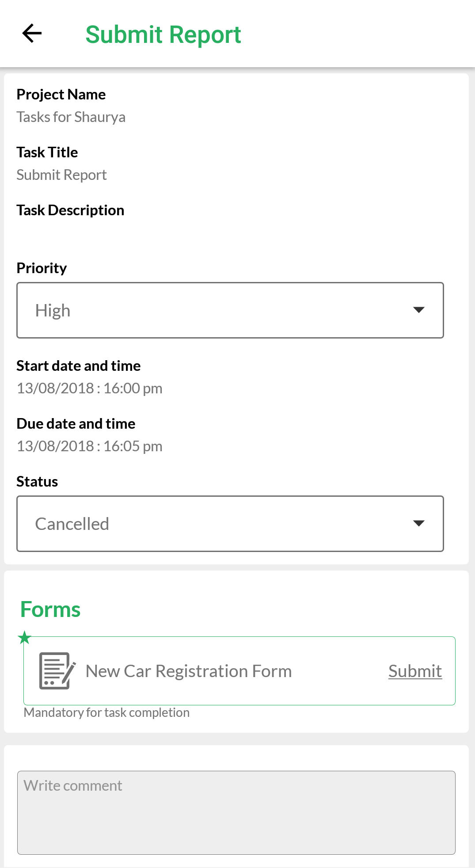Click the Status field label
The height and width of the screenshot is (868, 475).
click(37, 482)
